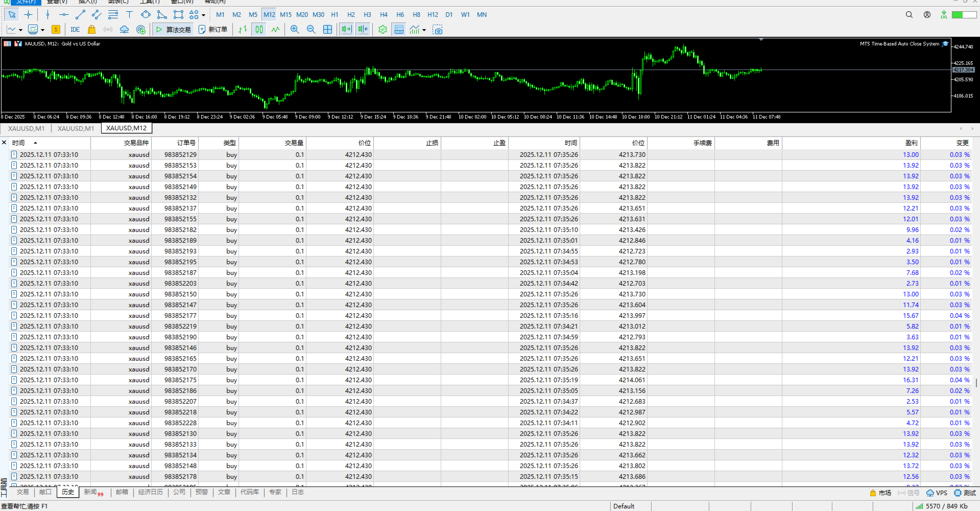Switch chart to candlestick mode
The image size is (980, 511).
point(259,30)
